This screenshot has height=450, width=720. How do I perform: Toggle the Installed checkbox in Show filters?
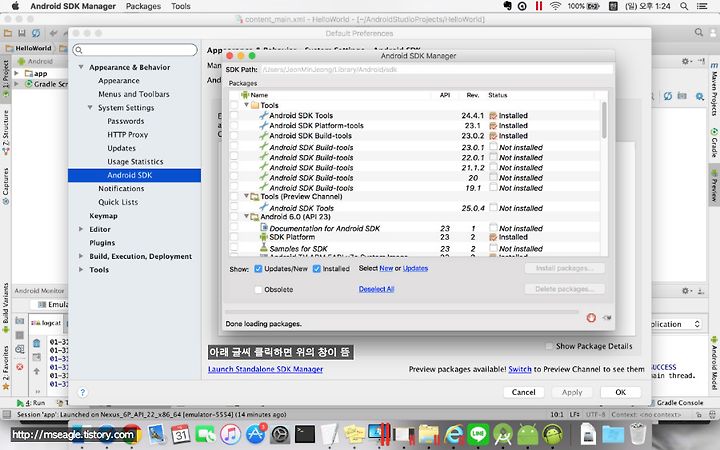tap(316, 269)
